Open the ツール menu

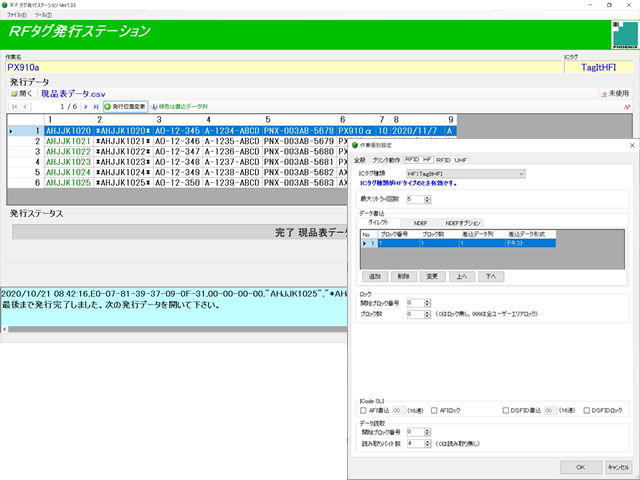(43, 15)
